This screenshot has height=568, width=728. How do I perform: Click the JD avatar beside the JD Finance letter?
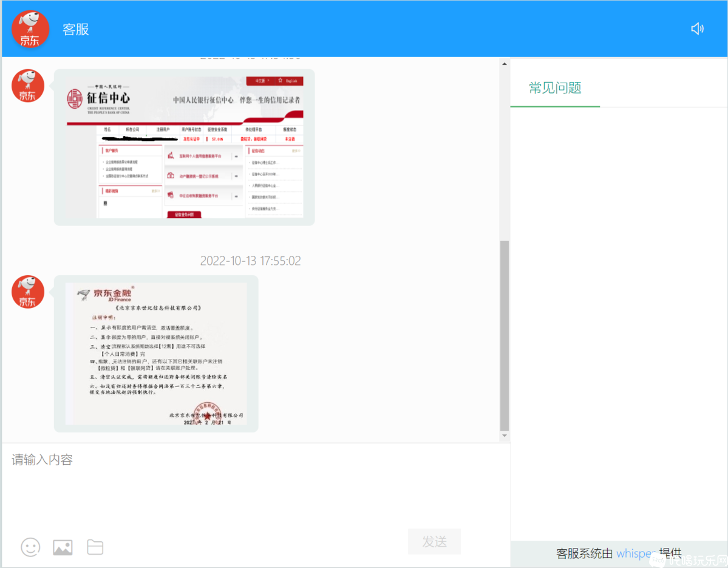pyautogui.click(x=28, y=292)
